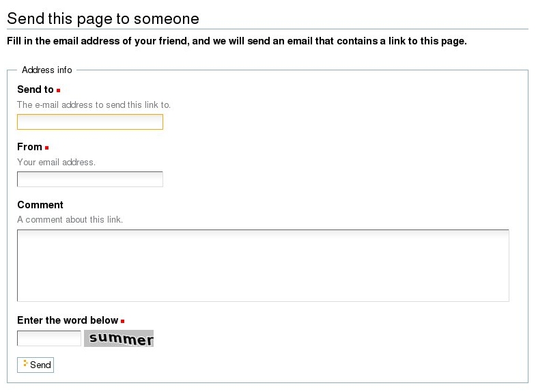Click the hint "A comment about this link."

(70, 220)
